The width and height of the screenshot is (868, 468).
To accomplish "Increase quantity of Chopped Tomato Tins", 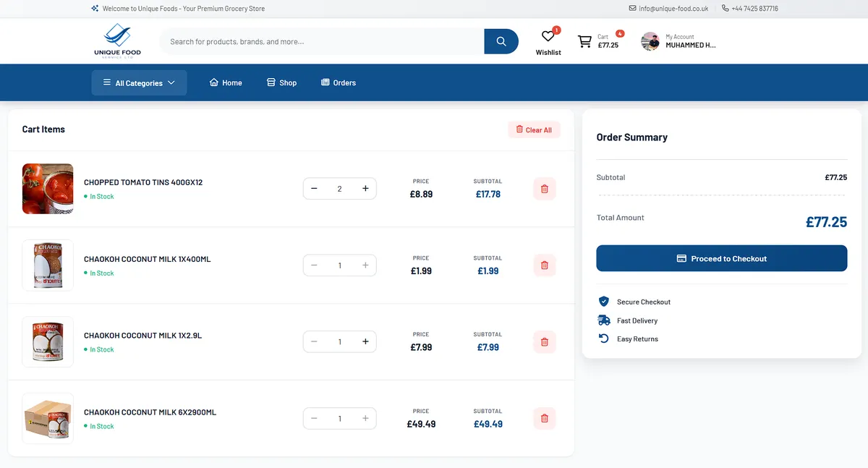I will [365, 189].
